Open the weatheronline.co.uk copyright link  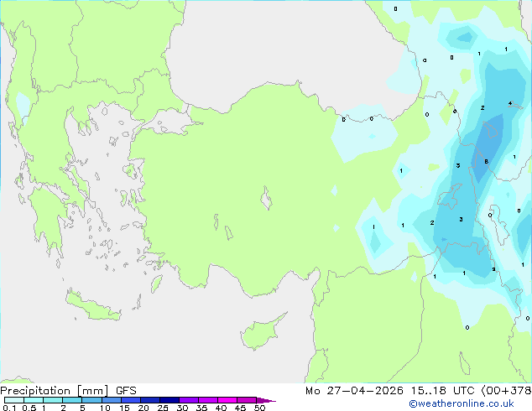[x=462, y=403]
